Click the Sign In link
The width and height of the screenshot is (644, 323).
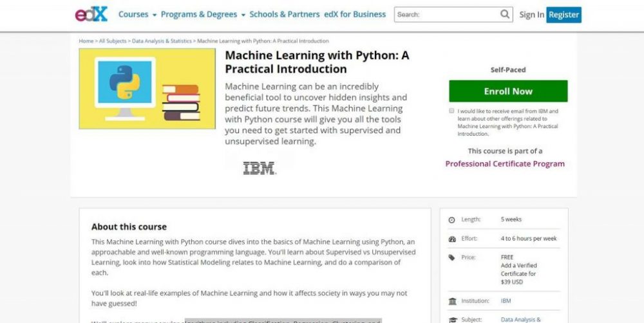[531, 15]
